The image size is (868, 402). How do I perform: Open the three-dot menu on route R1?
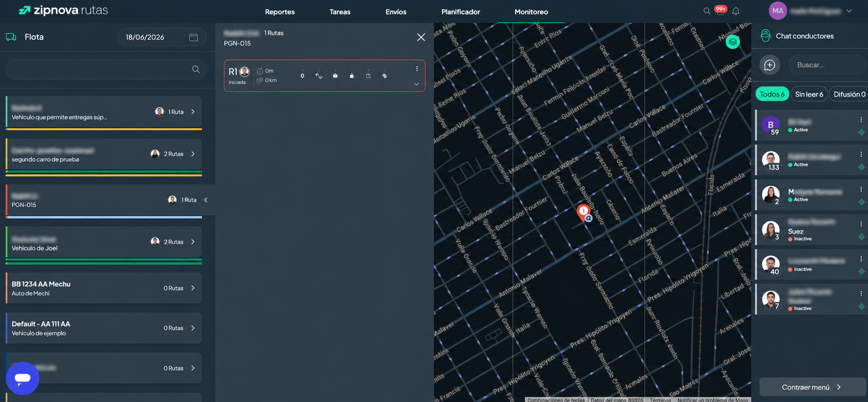click(417, 69)
